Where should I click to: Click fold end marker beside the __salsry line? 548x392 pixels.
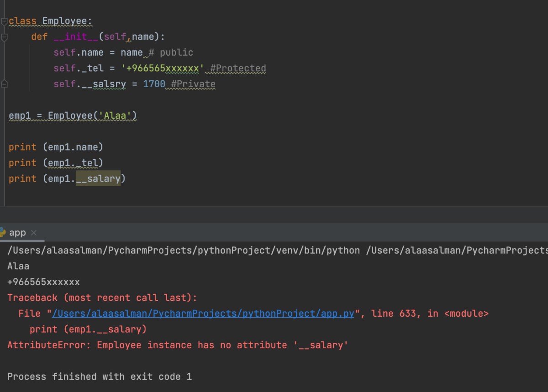point(4,84)
